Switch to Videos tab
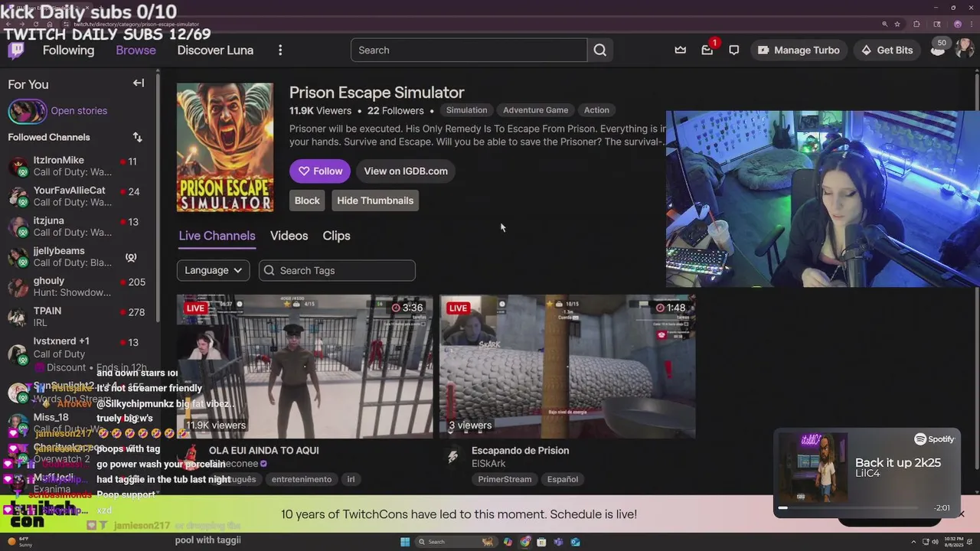This screenshot has width=980, height=551. click(289, 236)
